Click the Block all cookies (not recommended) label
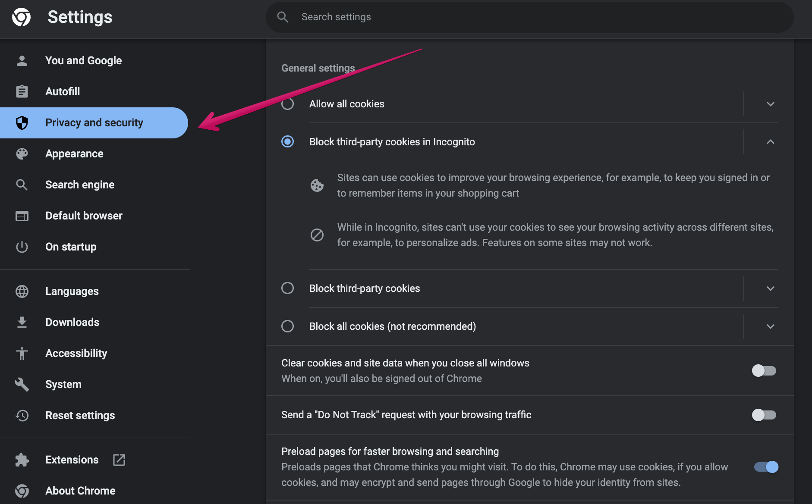The image size is (812, 504). pyautogui.click(x=393, y=326)
